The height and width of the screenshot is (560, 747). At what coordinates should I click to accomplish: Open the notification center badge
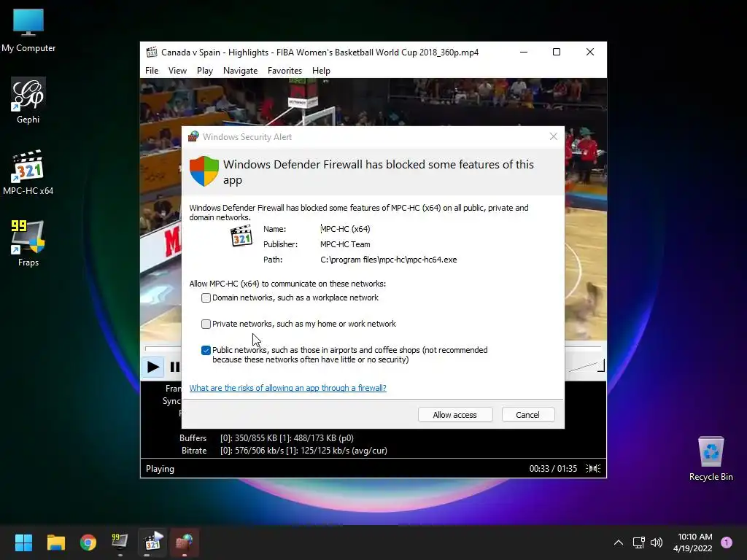[727, 542]
